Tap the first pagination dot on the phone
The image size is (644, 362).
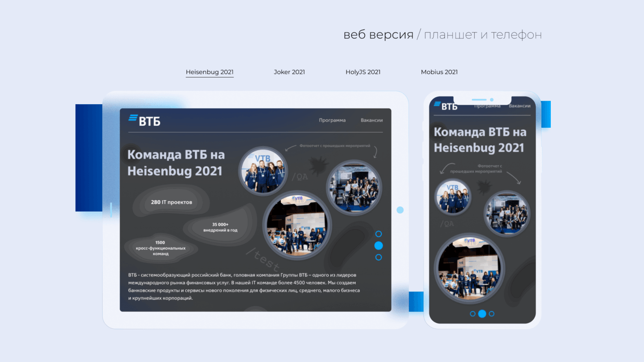[x=473, y=314]
